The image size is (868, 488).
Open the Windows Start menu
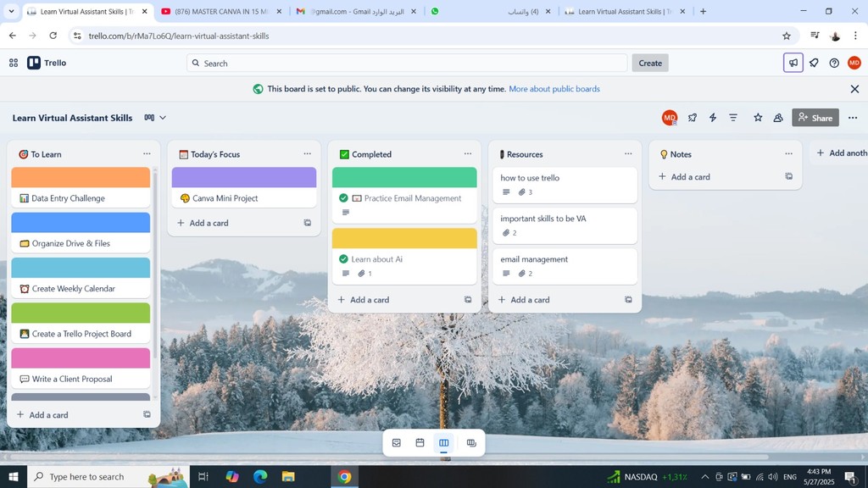pyautogui.click(x=14, y=476)
